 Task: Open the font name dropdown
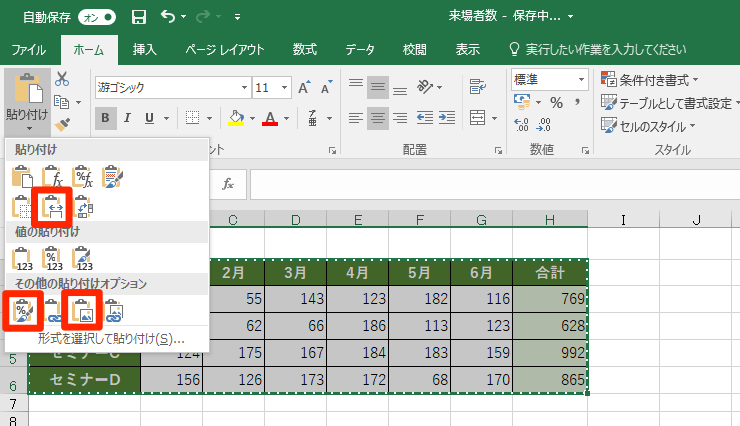(x=244, y=88)
